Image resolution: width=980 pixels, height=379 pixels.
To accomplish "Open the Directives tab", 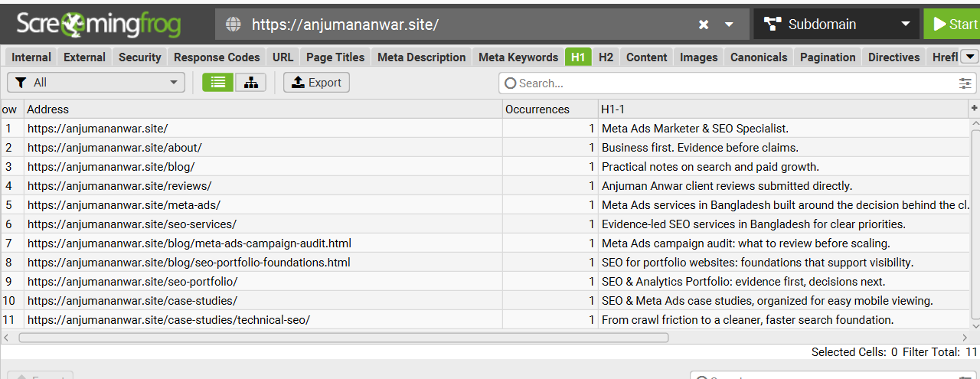I will coord(893,57).
